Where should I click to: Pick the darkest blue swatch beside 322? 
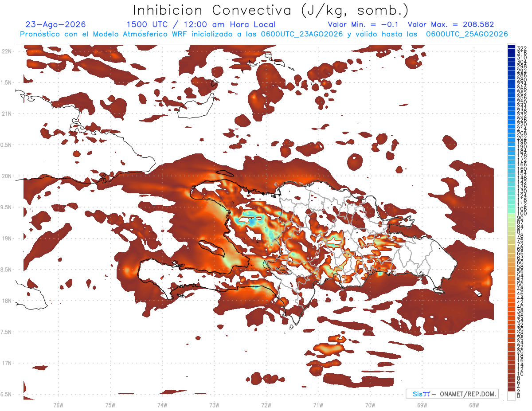click(511, 47)
